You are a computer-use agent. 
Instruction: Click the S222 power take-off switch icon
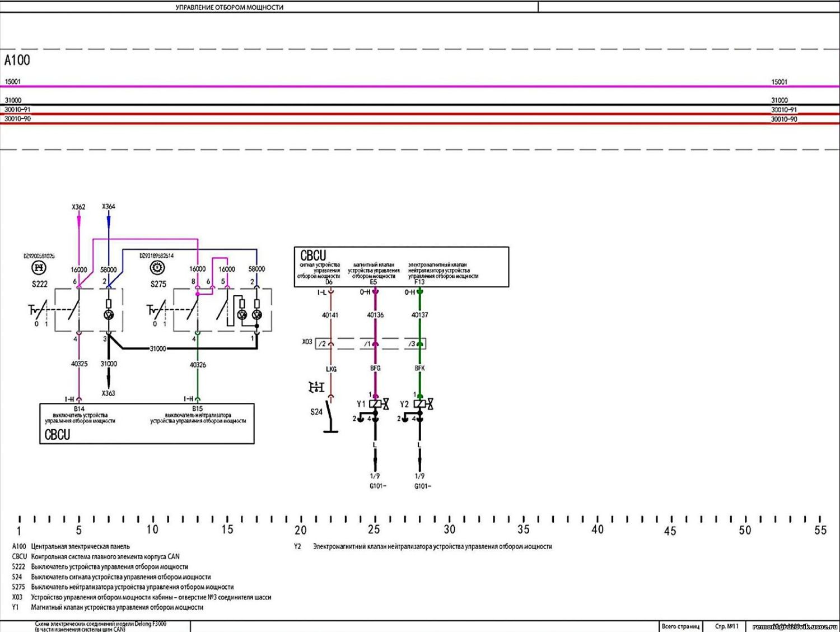[39, 268]
